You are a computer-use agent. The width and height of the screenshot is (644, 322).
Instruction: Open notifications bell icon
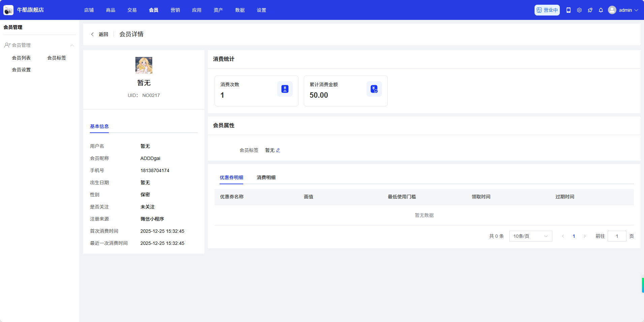click(x=601, y=10)
